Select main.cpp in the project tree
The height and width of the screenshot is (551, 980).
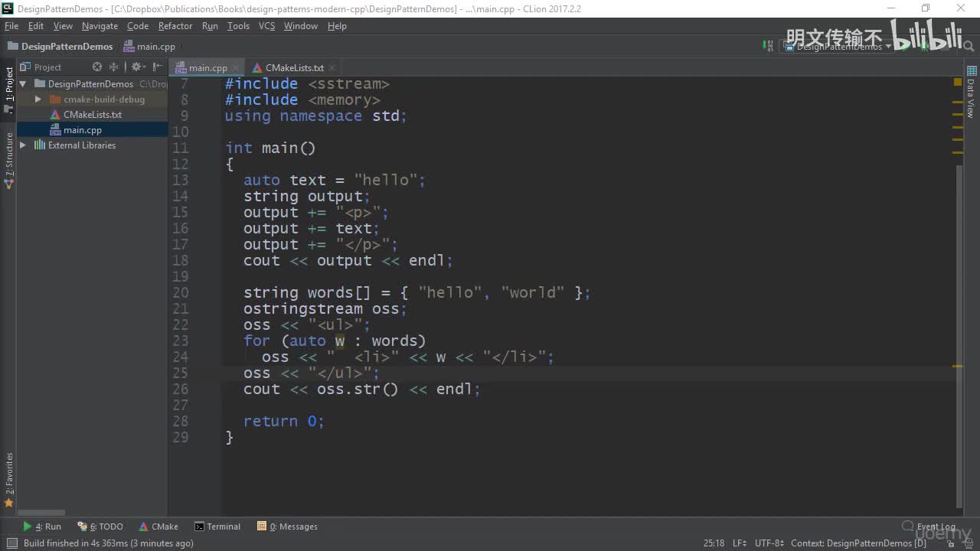click(x=83, y=130)
